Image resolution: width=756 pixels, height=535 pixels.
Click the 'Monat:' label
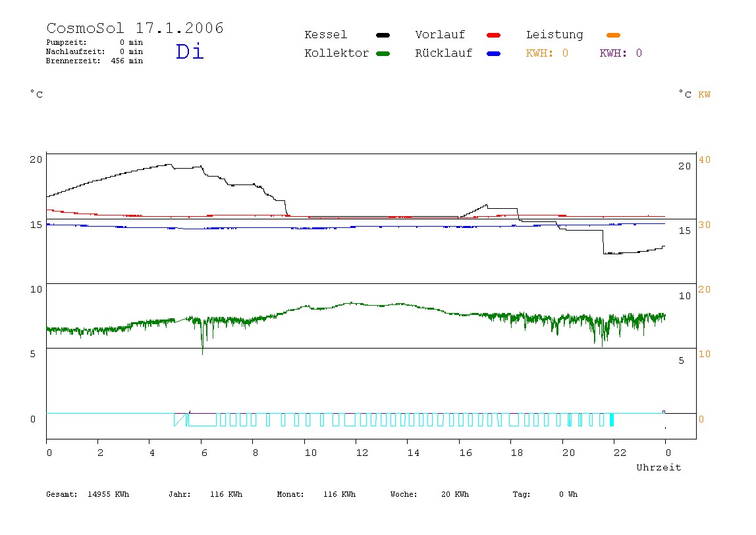click(x=290, y=494)
